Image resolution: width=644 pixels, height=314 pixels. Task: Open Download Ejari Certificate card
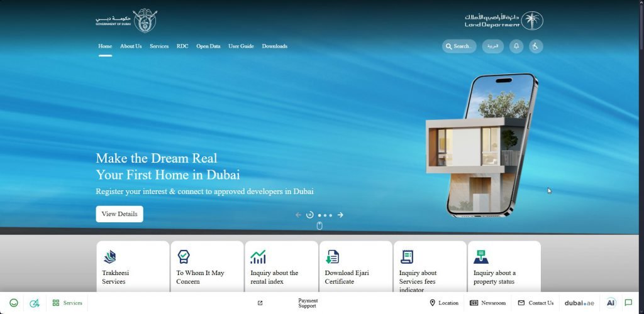pyautogui.click(x=356, y=266)
